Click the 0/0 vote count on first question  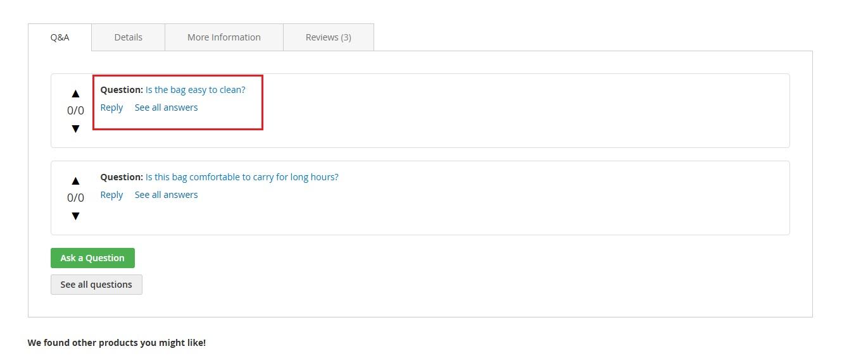[75, 111]
